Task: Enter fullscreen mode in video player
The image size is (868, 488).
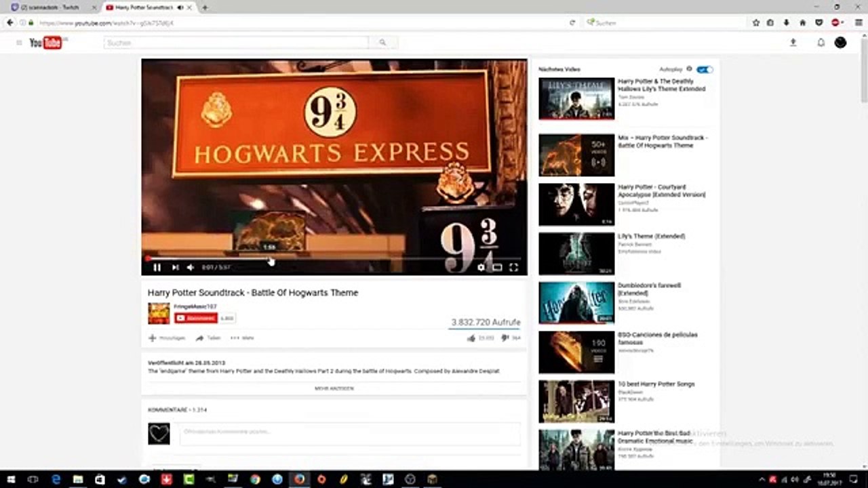Action: 513,267
